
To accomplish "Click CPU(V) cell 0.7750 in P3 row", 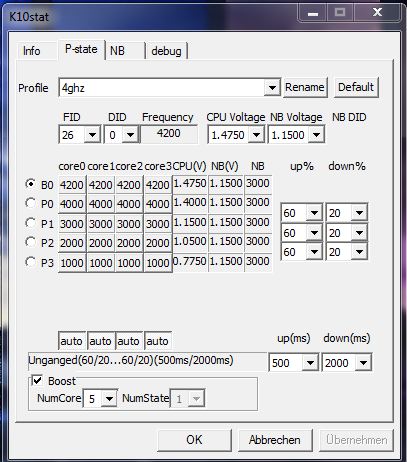I will click(x=190, y=261).
